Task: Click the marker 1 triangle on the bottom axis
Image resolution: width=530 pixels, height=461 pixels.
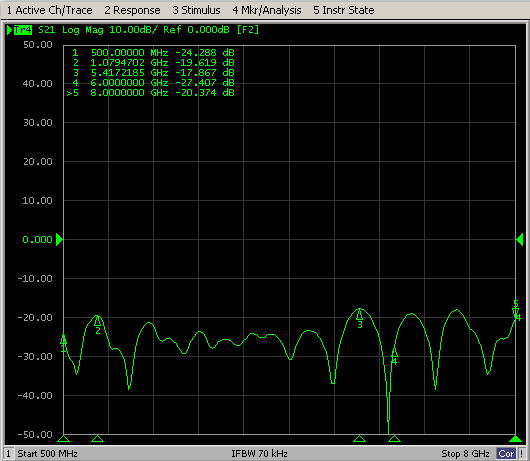Action: tap(64, 439)
